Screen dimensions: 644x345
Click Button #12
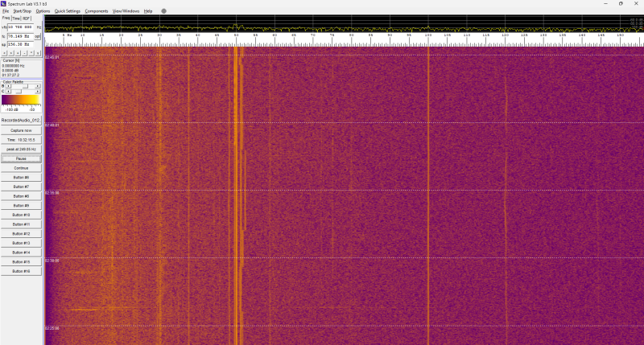pyautogui.click(x=21, y=234)
